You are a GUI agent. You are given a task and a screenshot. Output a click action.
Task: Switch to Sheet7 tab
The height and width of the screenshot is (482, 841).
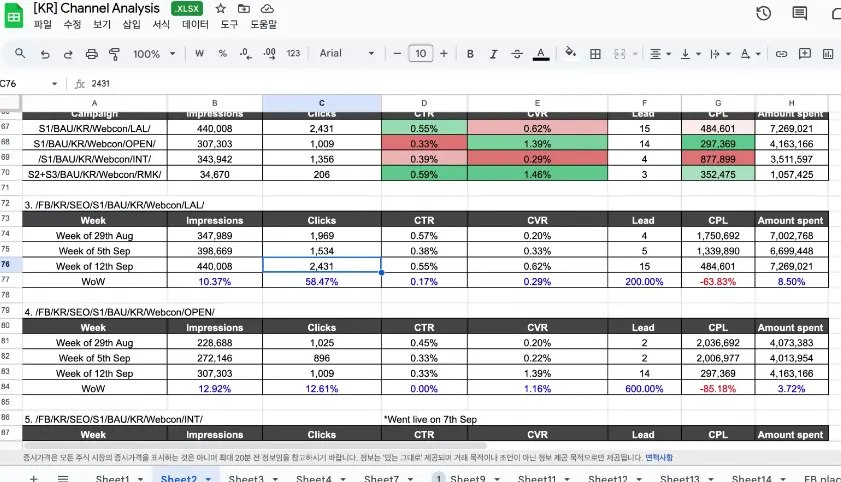381,478
